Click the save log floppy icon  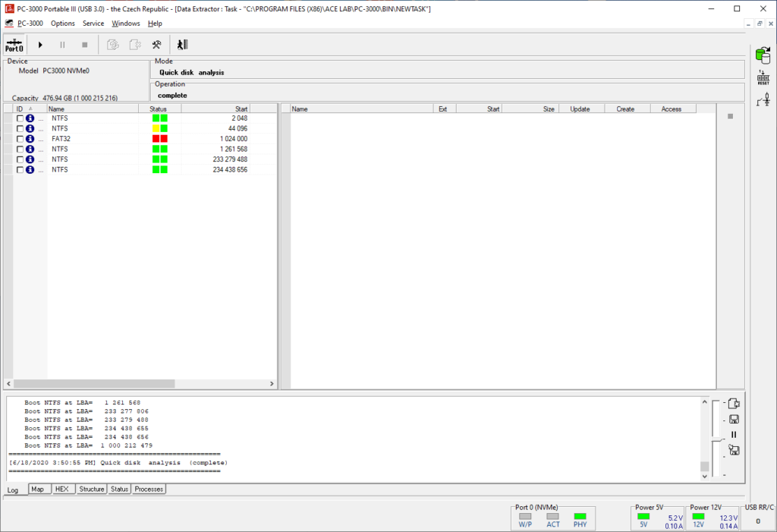point(734,419)
